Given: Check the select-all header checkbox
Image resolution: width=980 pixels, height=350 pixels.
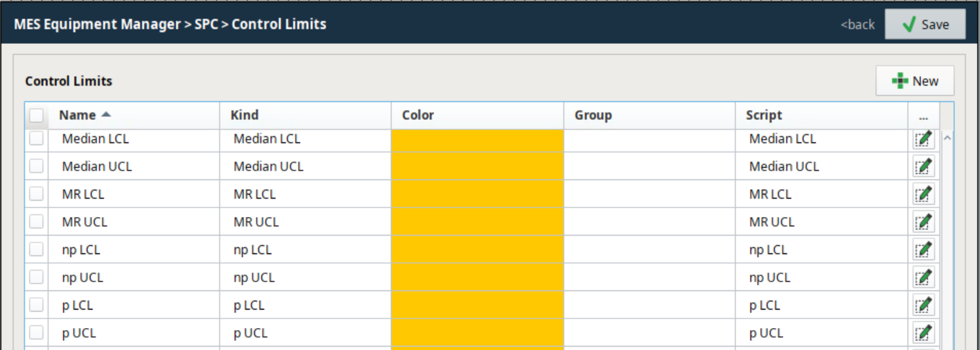Looking at the screenshot, I should 36,116.
